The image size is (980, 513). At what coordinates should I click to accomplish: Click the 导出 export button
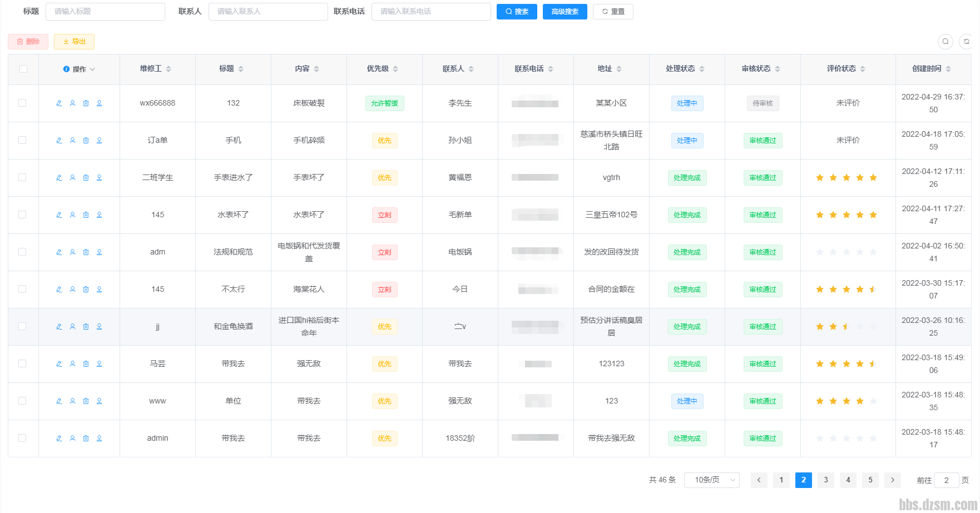[74, 42]
